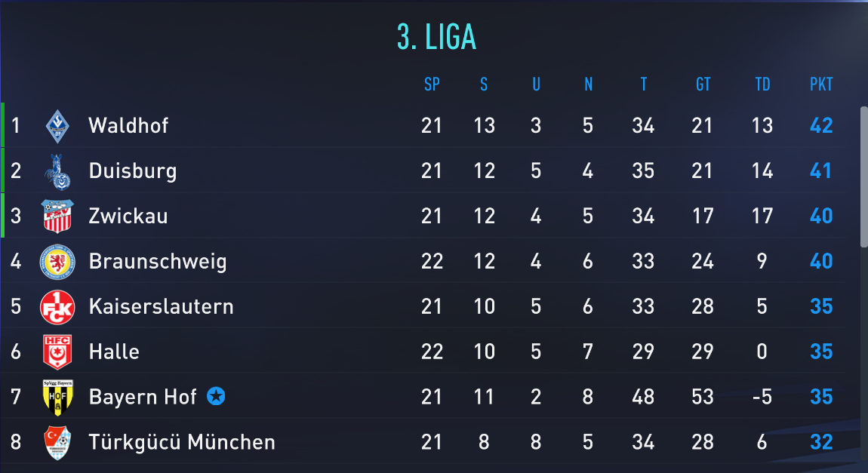Screen dimensions: 868x473
Task: Click the vertical scrollbar thumb
Action: click(x=864, y=177)
